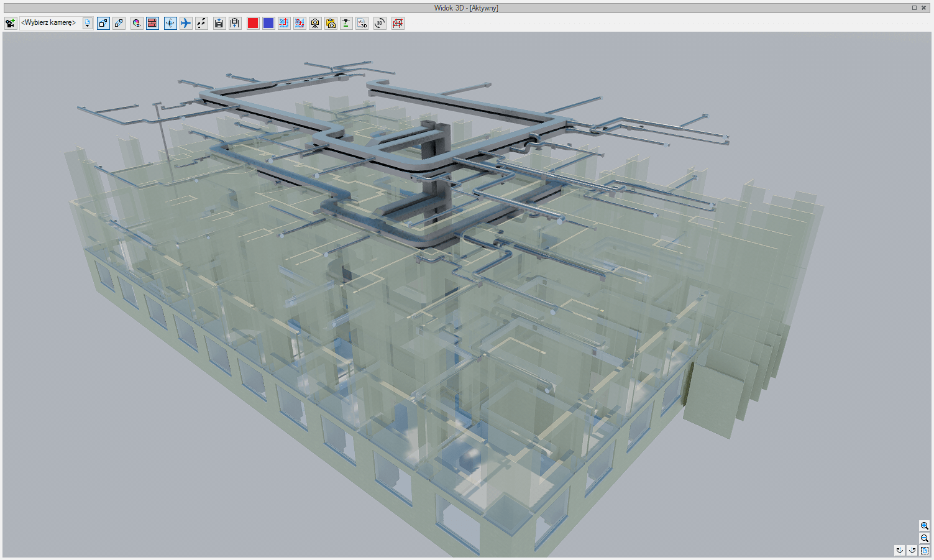Viewport: 934px width, 560px height.
Task: Click the fit view to page button
Action: coord(925,551)
